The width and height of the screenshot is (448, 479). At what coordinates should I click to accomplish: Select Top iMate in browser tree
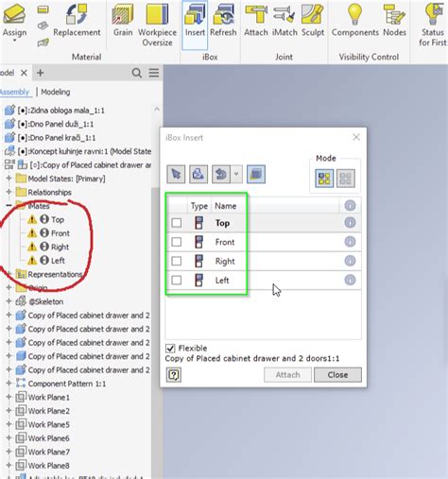[x=58, y=219]
